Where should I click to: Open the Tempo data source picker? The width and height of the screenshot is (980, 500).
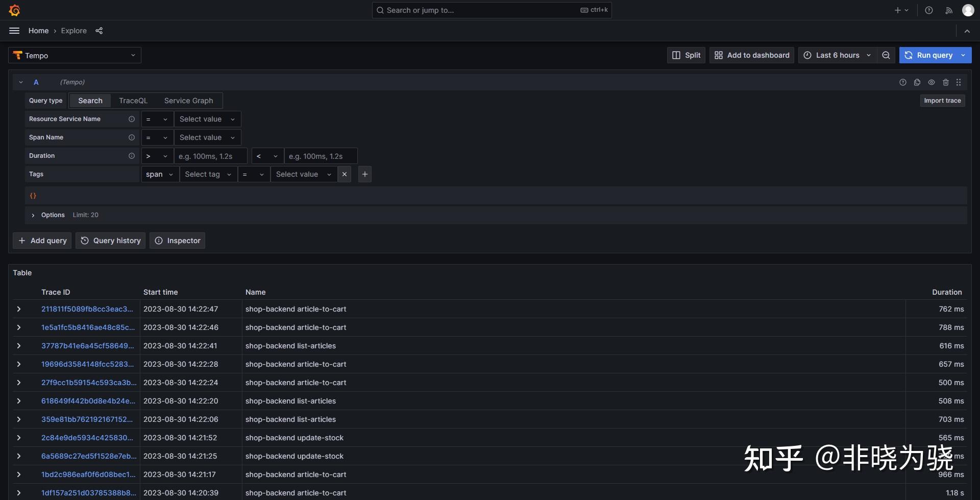tap(75, 55)
